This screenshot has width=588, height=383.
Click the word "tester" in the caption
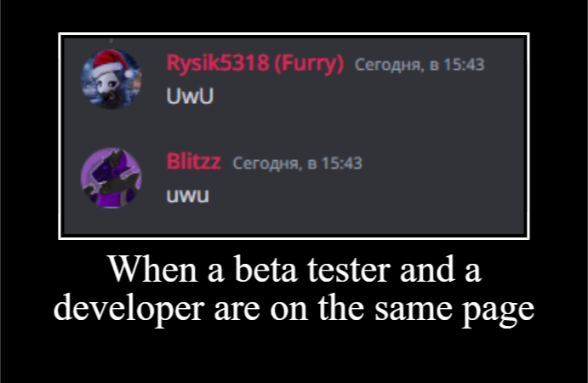(x=349, y=270)
